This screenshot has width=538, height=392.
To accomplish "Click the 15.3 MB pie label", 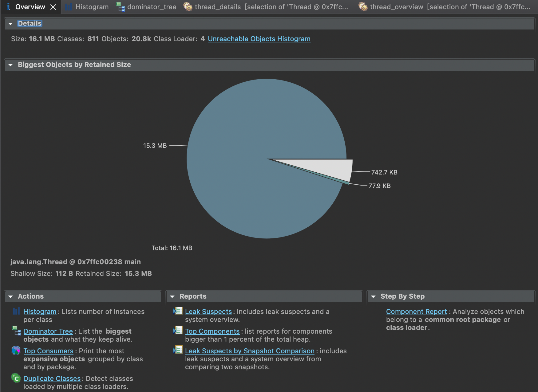I will click(x=155, y=146).
